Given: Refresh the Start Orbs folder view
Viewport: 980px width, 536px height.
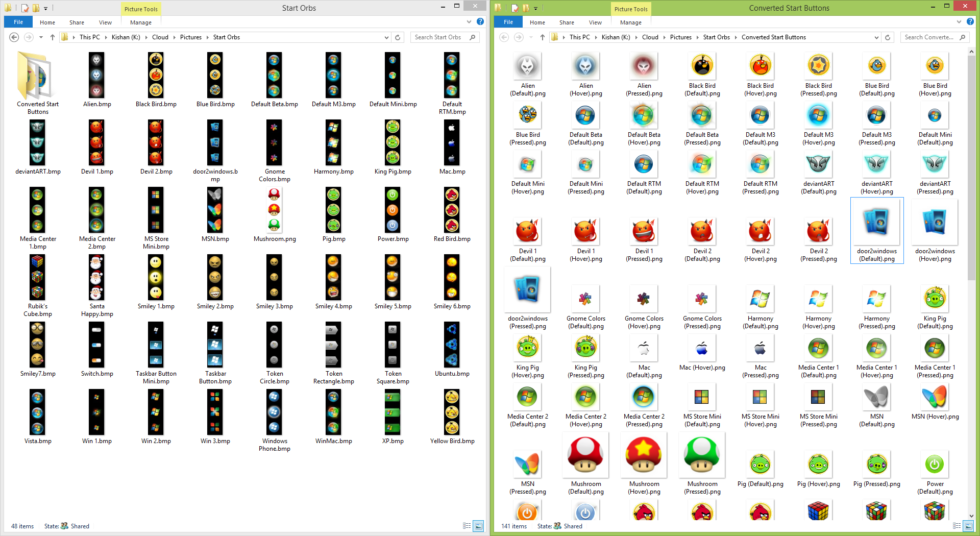Looking at the screenshot, I should pos(398,37).
